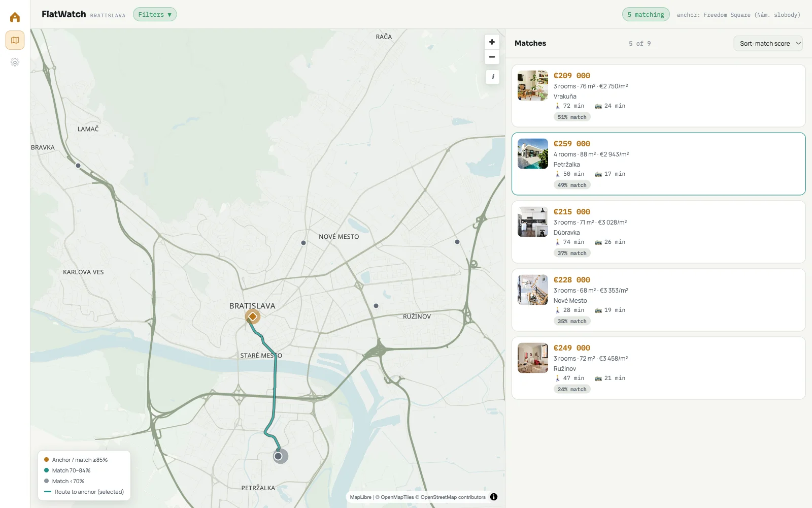Click the map marker near Bravka
This screenshot has width=812, height=508.
[78, 166]
